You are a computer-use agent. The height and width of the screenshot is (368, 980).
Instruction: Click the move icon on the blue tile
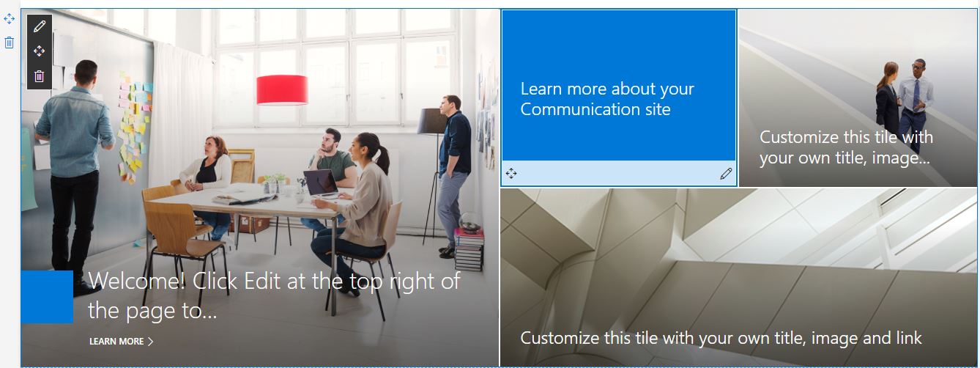point(511,174)
